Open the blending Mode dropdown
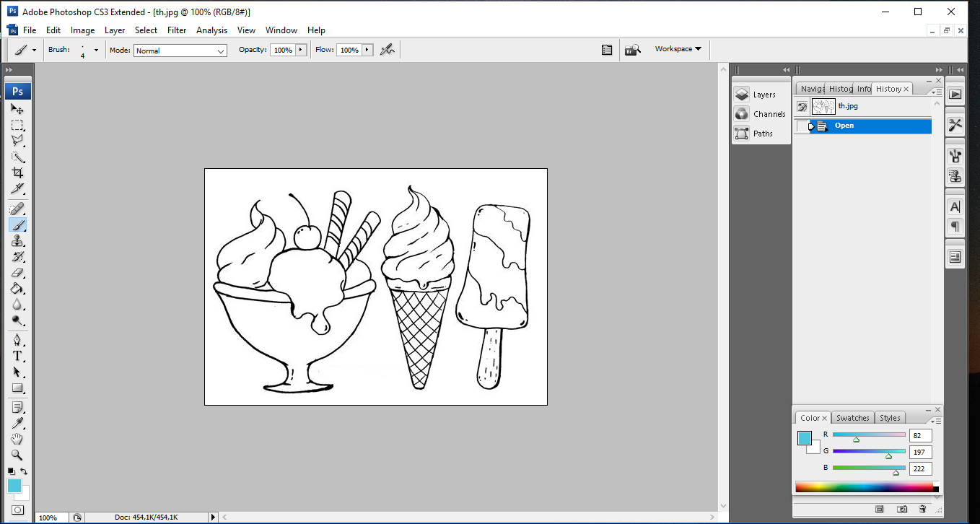Image resolution: width=980 pixels, height=524 pixels. tap(180, 51)
